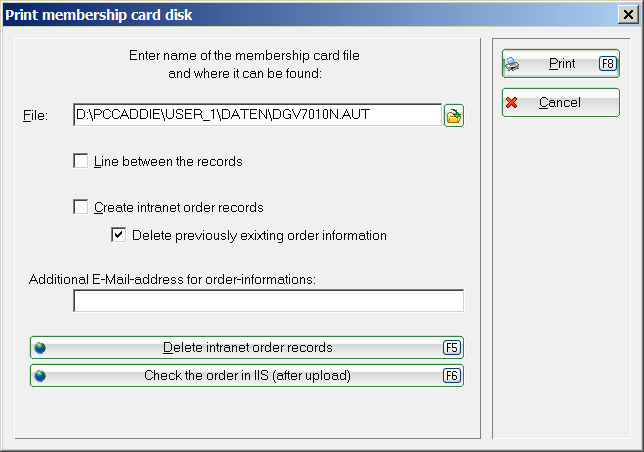Open the file browser folder icon
The image size is (644, 452).
(453, 115)
